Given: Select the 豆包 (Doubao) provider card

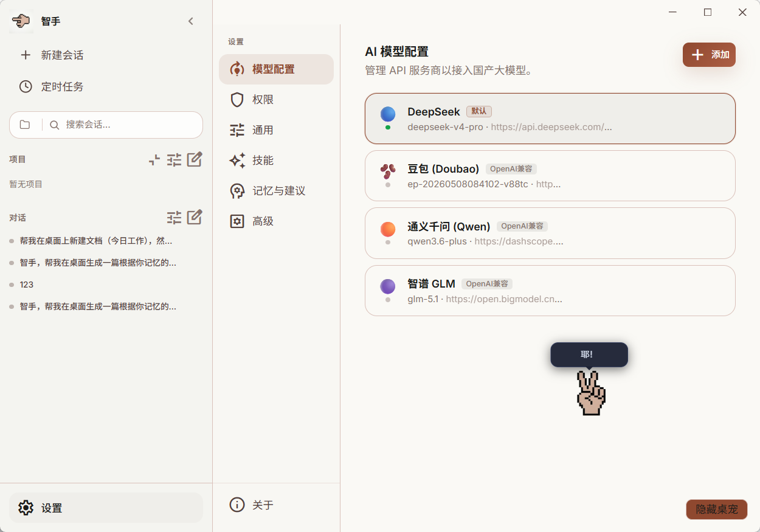Looking at the screenshot, I should [550, 176].
